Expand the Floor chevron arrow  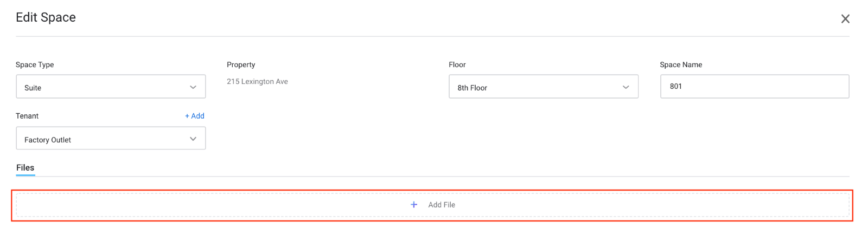(626, 87)
